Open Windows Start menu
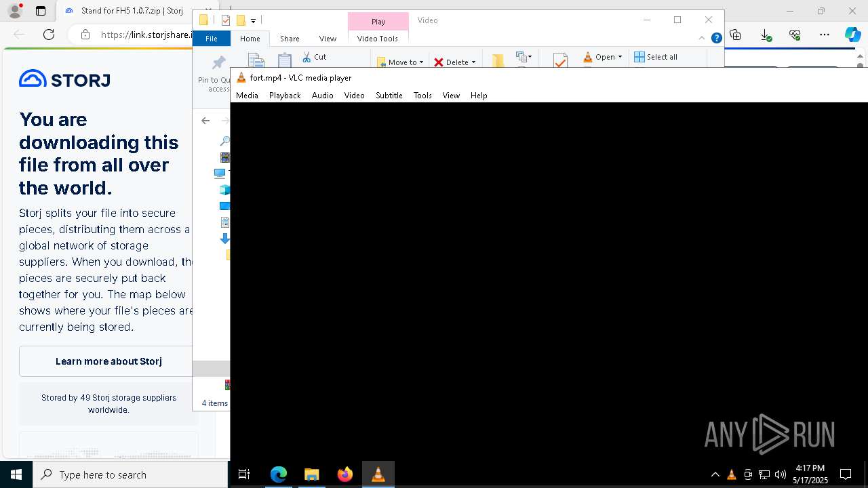The image size is (868, 488). 16,474
